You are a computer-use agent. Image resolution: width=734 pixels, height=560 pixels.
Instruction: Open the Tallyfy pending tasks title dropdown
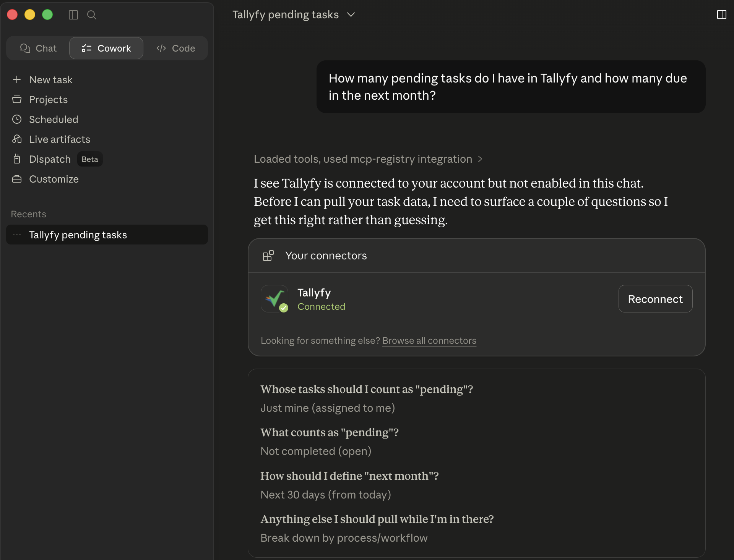(x=294, y=15)
